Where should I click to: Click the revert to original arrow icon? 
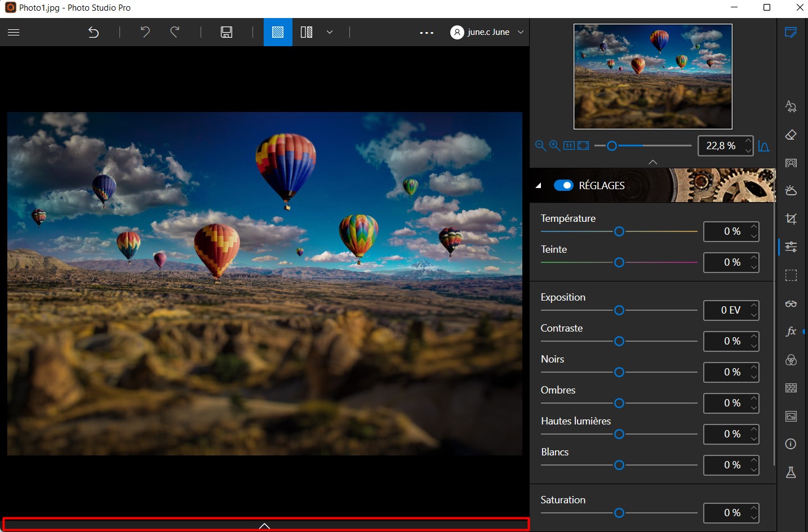coord(94,32)
